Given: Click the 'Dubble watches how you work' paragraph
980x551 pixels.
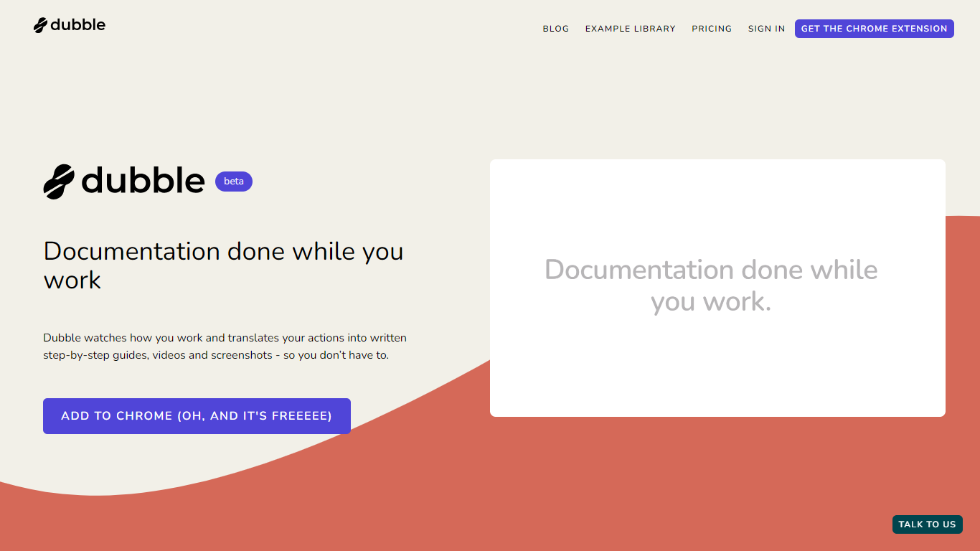Looking at the screenshot, I should (225, 347).
